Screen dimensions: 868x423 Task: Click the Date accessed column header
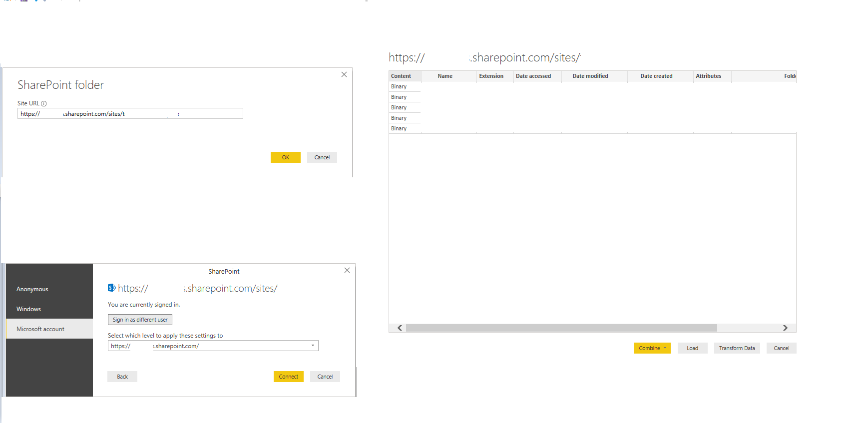537,76
